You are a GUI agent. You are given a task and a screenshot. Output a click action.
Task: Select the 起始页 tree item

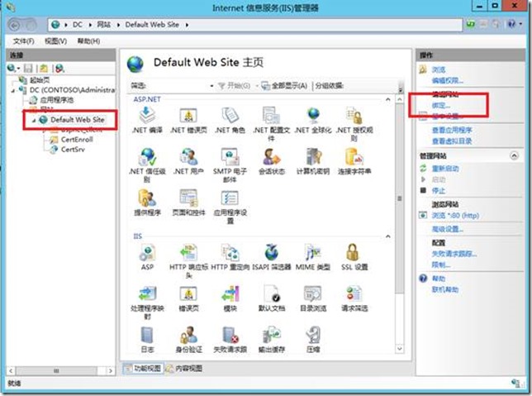pyautogui.click(x=40, y=80)
